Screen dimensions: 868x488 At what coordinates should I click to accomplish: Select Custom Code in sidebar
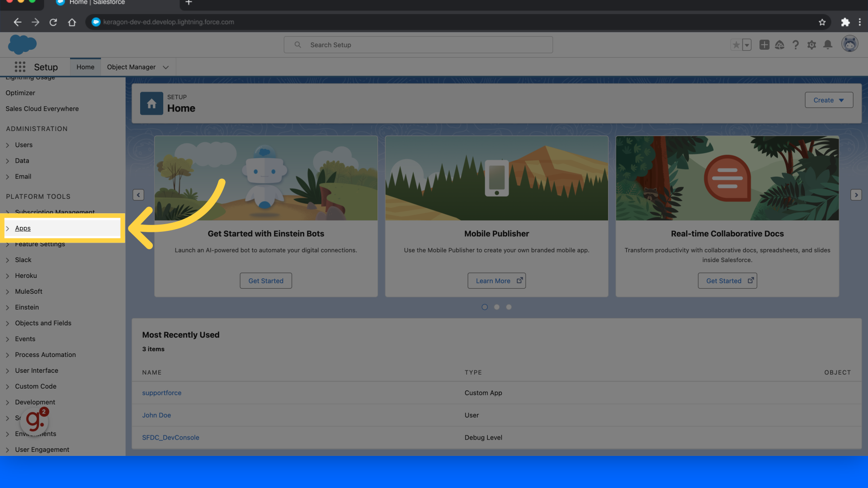(36, 386)
